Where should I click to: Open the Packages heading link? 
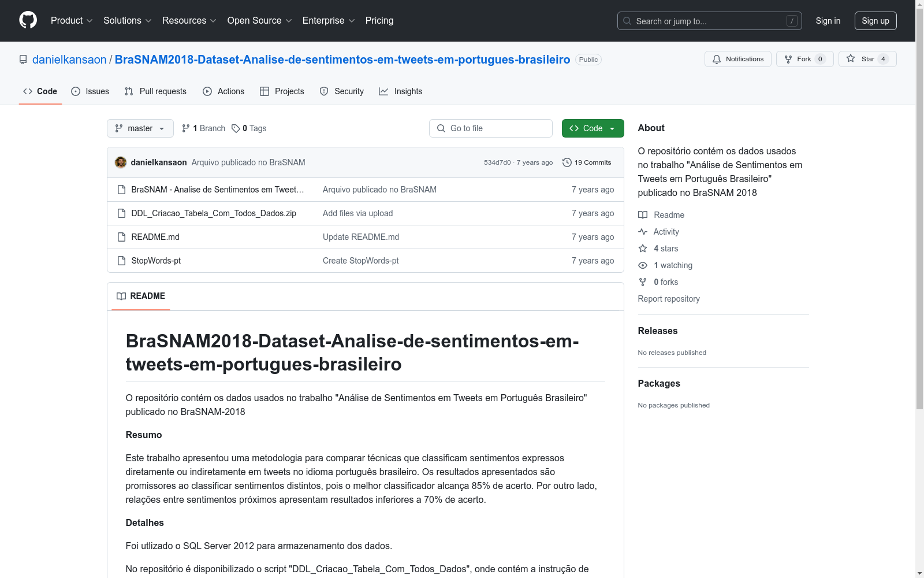(659, 384)
